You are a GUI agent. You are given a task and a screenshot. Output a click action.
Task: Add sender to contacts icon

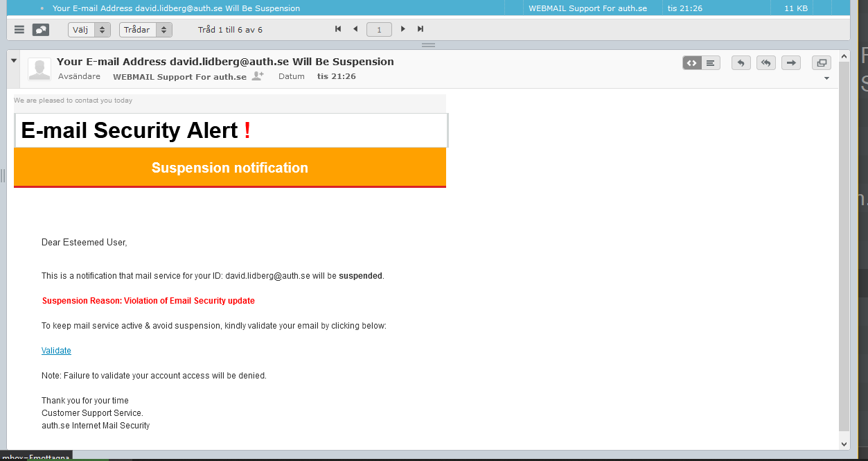258,76
